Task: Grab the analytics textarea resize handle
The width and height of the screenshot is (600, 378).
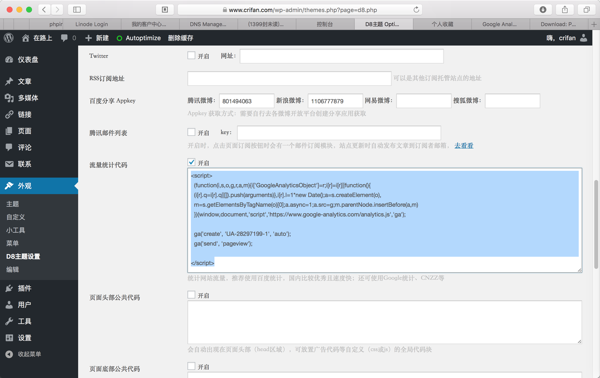Action: [x=579, y=270]
